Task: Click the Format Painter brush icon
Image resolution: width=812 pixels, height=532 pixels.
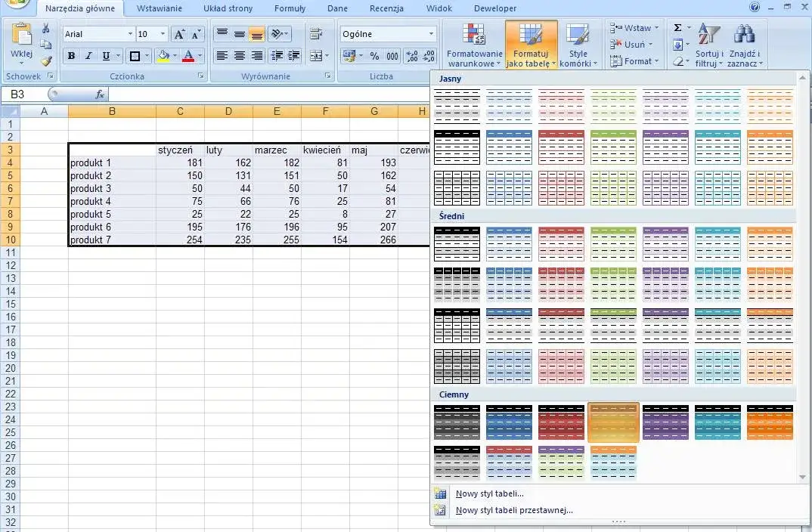Action: click(x=46, y=61)
